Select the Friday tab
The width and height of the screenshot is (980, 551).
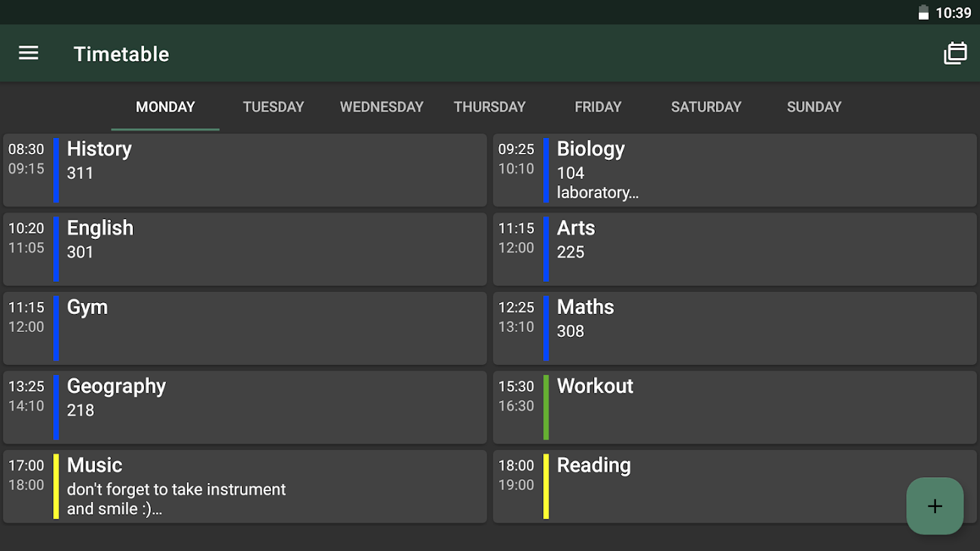(598, 107)
